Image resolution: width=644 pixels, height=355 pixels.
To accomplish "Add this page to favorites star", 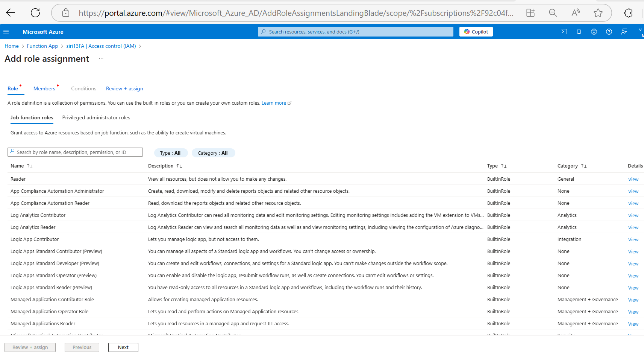I will 598,13.
